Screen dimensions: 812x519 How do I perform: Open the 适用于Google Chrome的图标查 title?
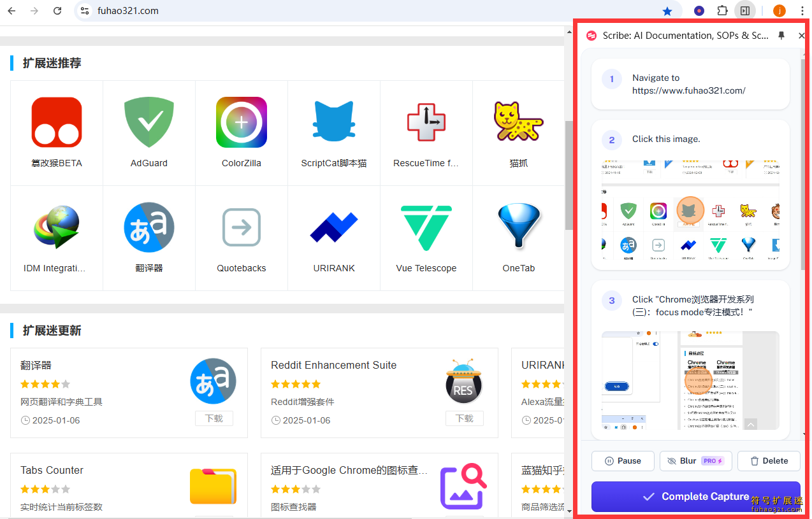[x=349, y=471]
